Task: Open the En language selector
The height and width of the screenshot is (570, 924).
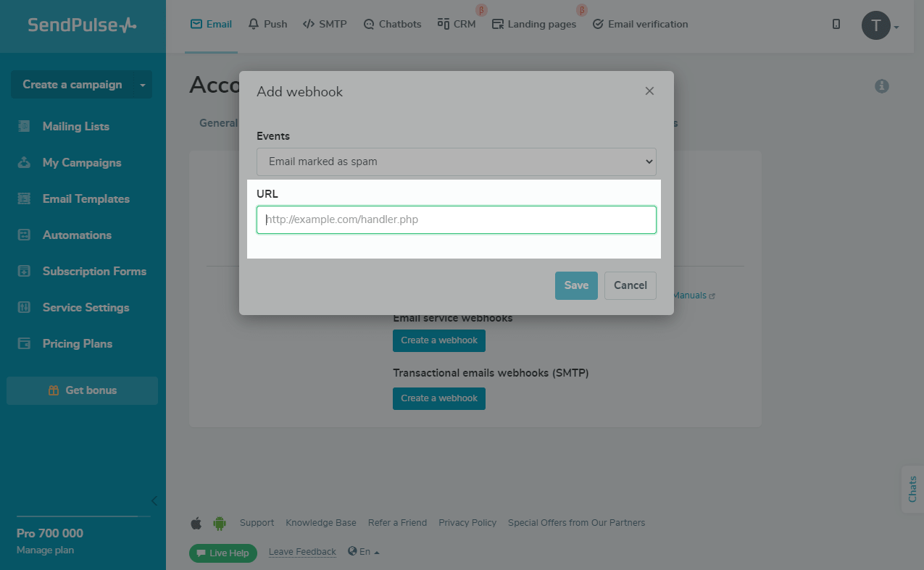Action: click(364, 552)
